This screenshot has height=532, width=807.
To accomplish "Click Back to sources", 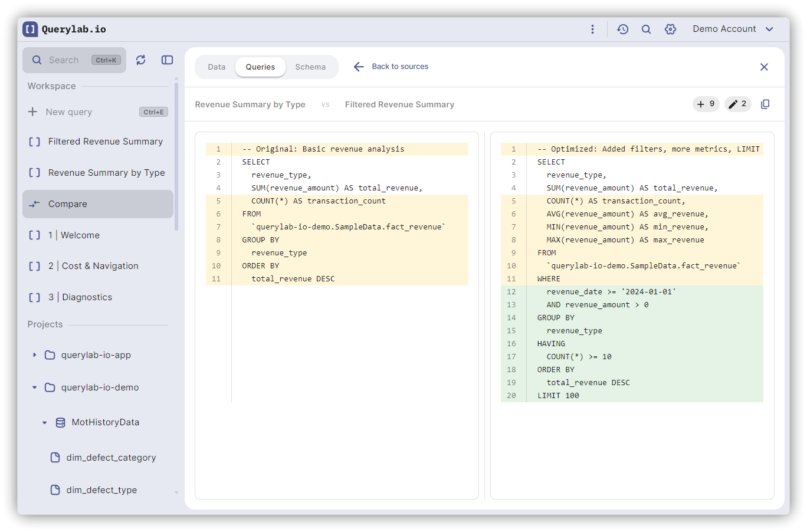I will coord(391,67).
